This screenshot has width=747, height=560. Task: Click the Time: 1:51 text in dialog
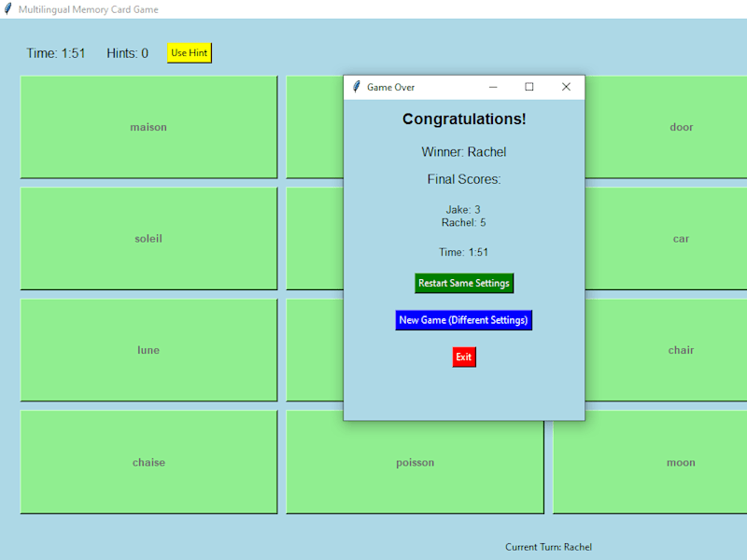pyautogui.click(x=463, y=252)
